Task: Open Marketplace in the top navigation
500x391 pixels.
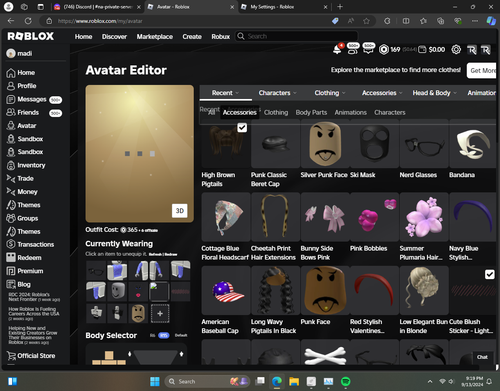Action: point(155,37)
